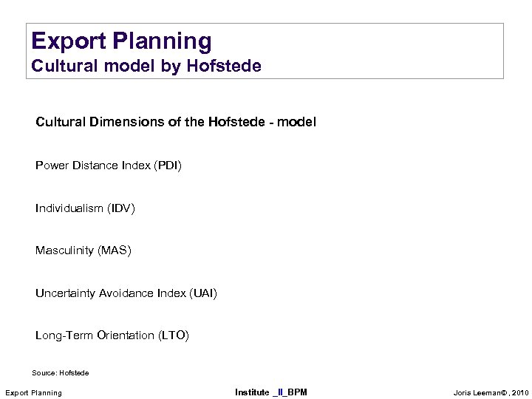The image size is (532, 399).
Task: Select the 'Power Distance Index (PDI)' line
Action: tap(109, 166)
